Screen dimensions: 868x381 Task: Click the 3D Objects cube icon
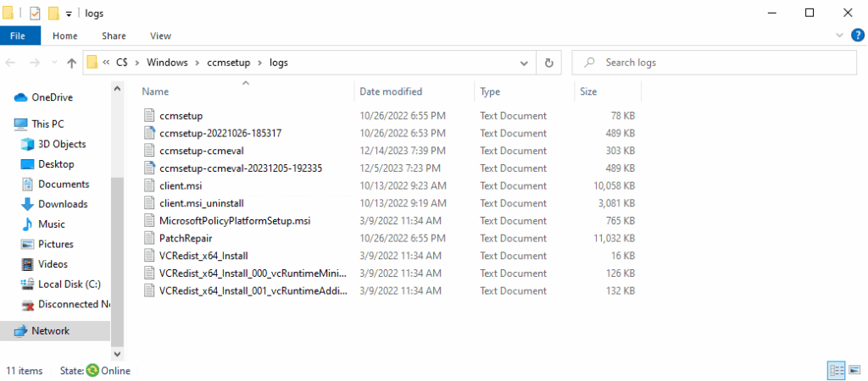[27, 144]
